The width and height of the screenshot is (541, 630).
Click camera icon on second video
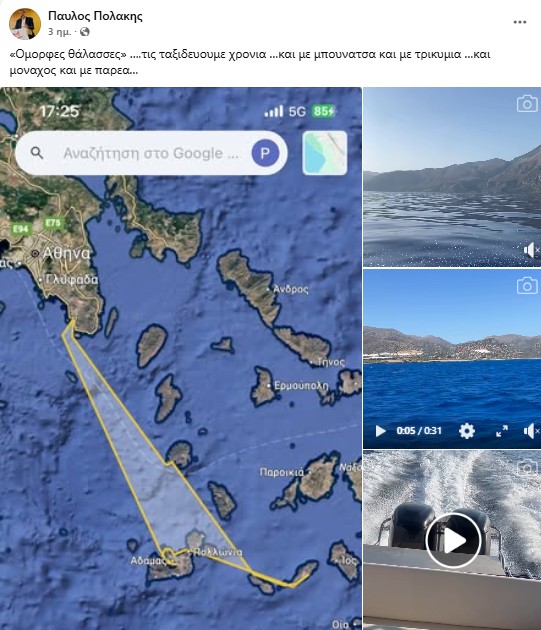(527, 285)
